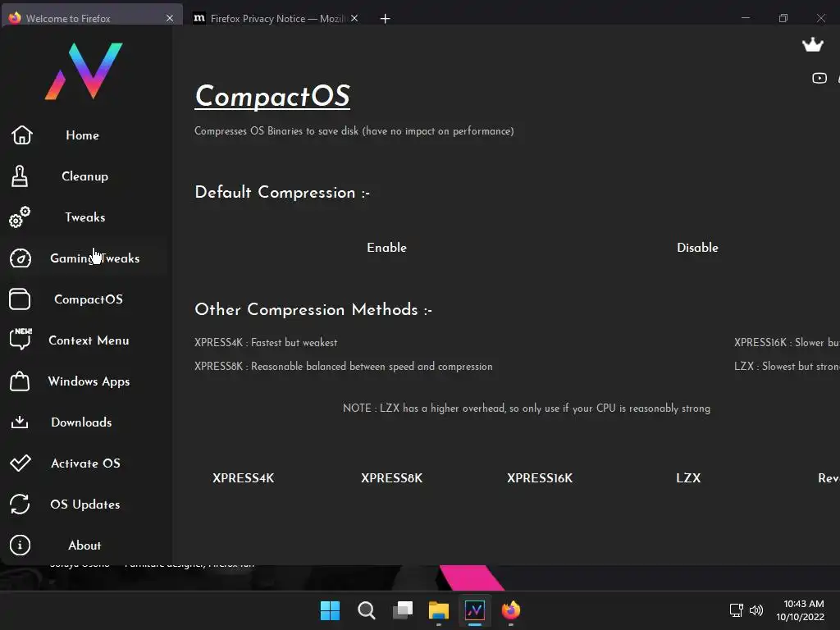
Task: Open the Activate OS section
Action: (85, 463)
